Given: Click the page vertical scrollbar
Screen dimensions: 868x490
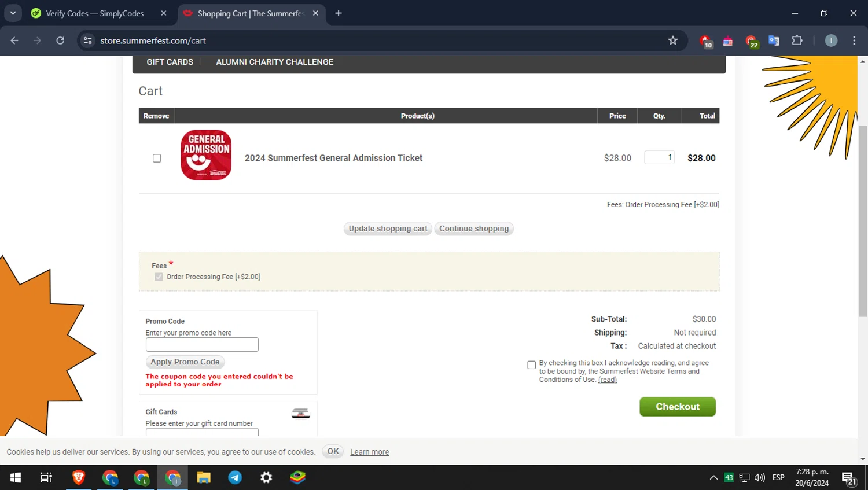Looking at the screenshot, I should tap(863, 221).
